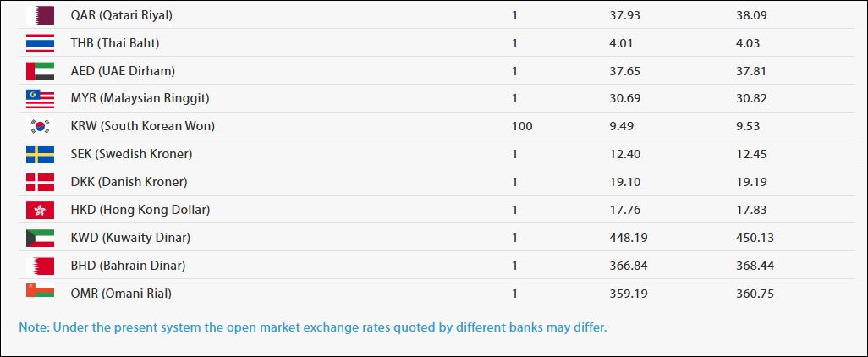Screen dimensions: 868x357
Task: Click the Qatar flag icon
Action: [x=40, y=15]
